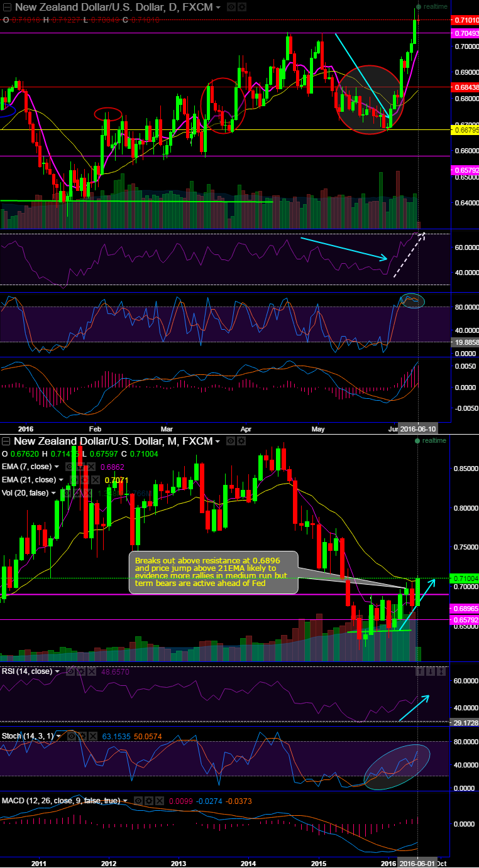Click the EMA 7 value 0.6862

point(113,467)
